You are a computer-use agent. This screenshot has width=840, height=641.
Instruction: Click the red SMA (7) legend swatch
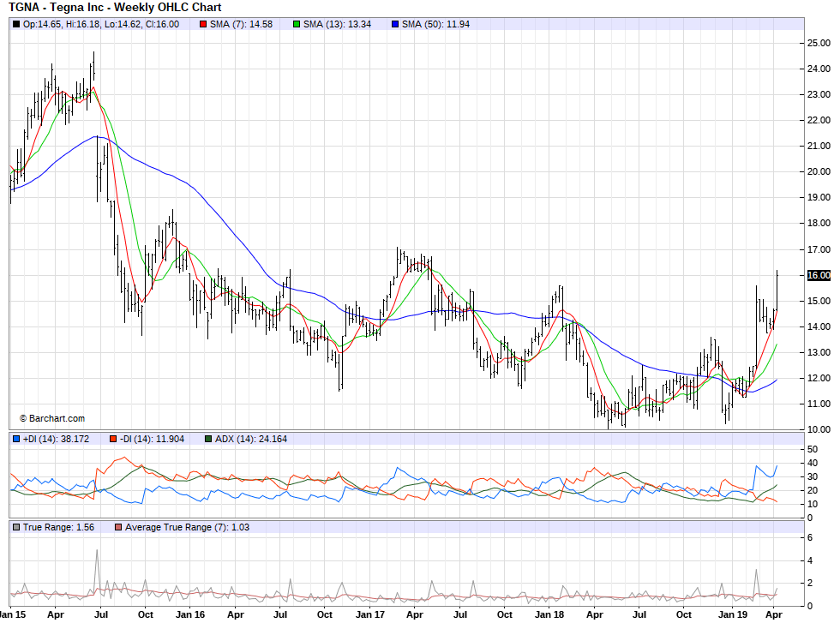point(203,24)
